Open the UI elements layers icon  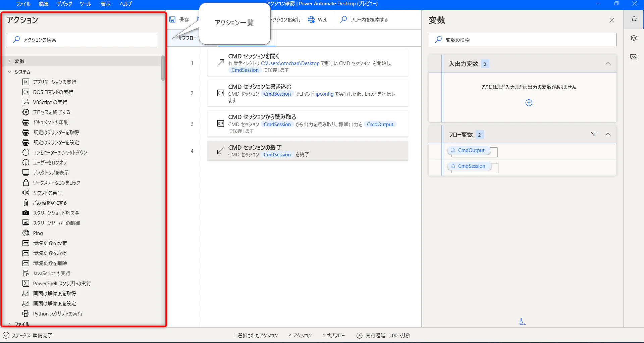[634, 38]
